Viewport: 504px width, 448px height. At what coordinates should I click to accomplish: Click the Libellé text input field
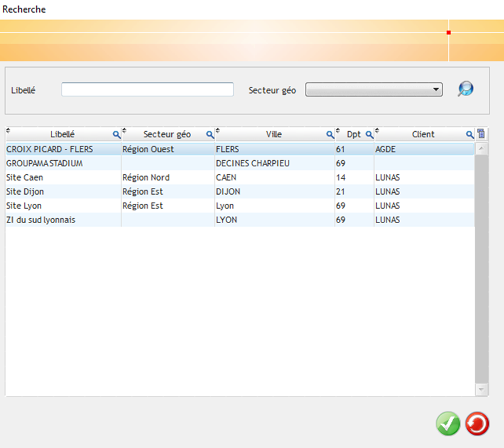(x=147, y=89)
